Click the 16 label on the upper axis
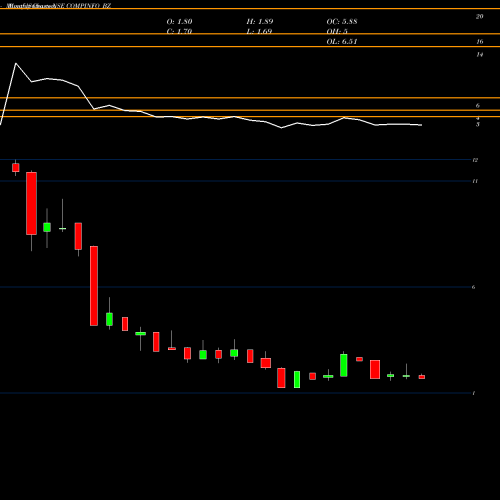The image size is (500, 500). [479, 42]
